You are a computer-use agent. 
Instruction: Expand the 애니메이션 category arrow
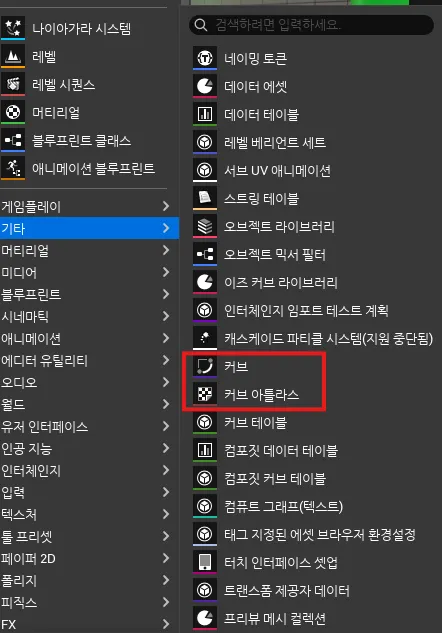click(x=166, y=338)
